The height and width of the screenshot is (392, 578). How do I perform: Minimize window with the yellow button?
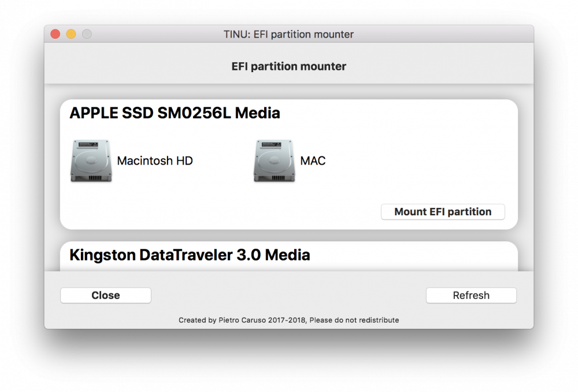click(71, 34)
